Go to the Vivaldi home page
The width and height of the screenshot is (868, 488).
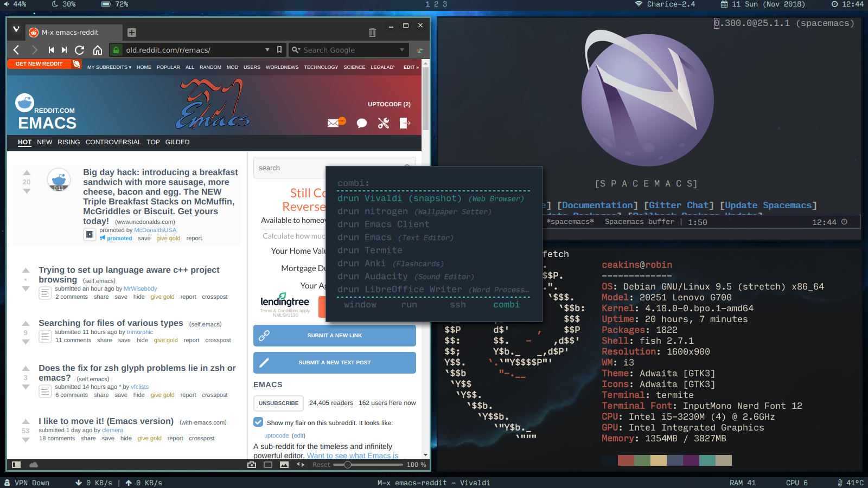[x=98, y=50]
